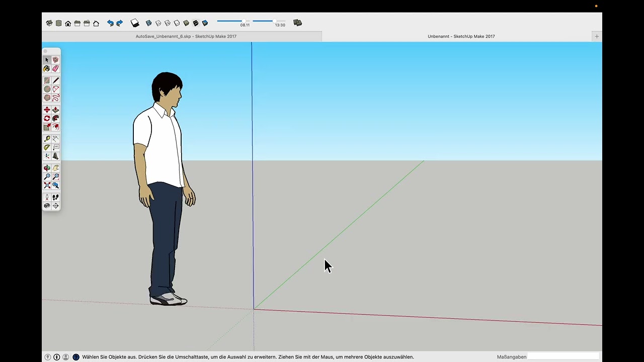
Task: Activate the Walk footprints tool
Action: tap(55, 197)
